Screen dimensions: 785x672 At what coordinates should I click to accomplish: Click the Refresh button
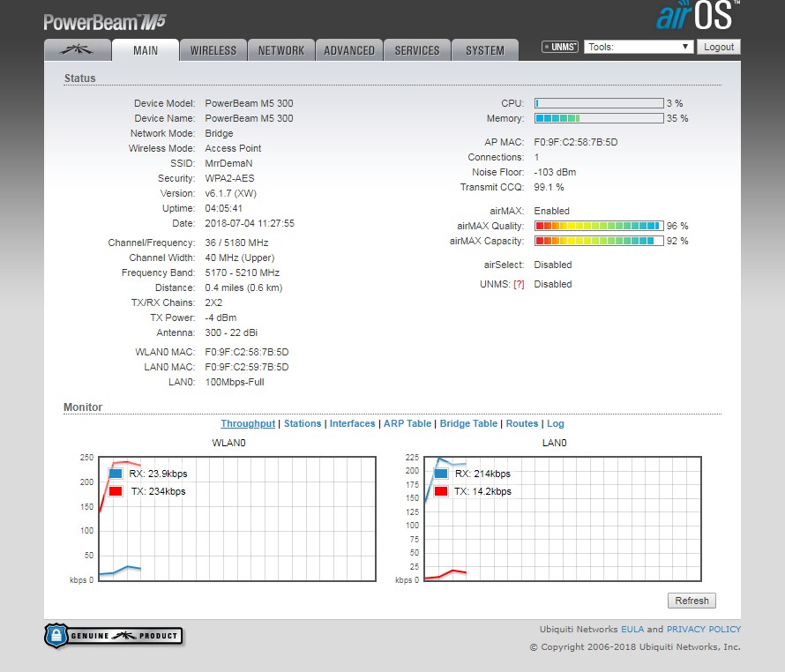692,601
